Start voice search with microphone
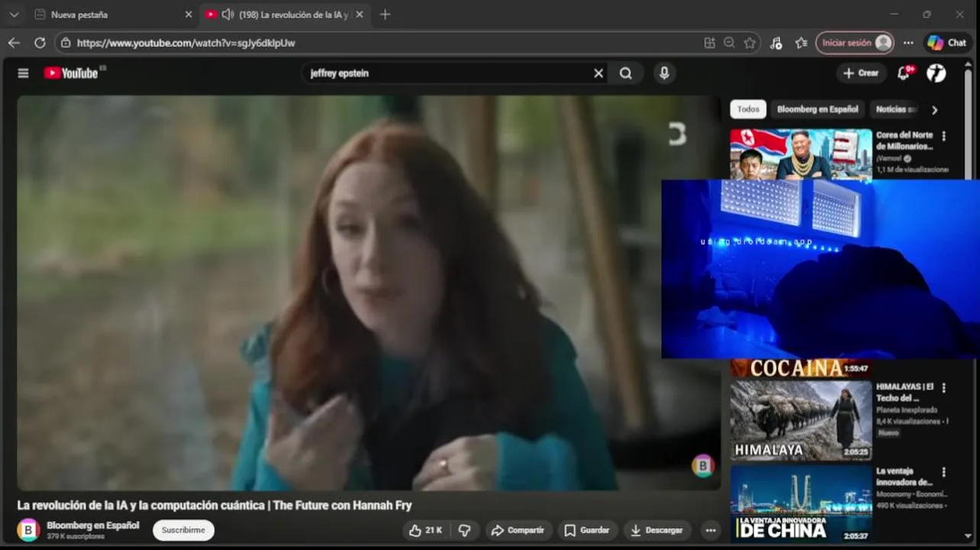This screenshot has height=550, width=980. 664,73
